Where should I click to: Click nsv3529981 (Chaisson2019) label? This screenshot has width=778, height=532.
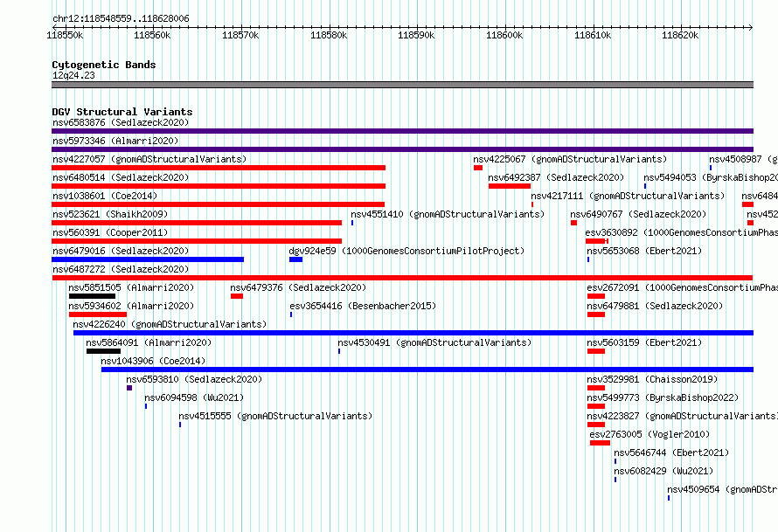652,379
